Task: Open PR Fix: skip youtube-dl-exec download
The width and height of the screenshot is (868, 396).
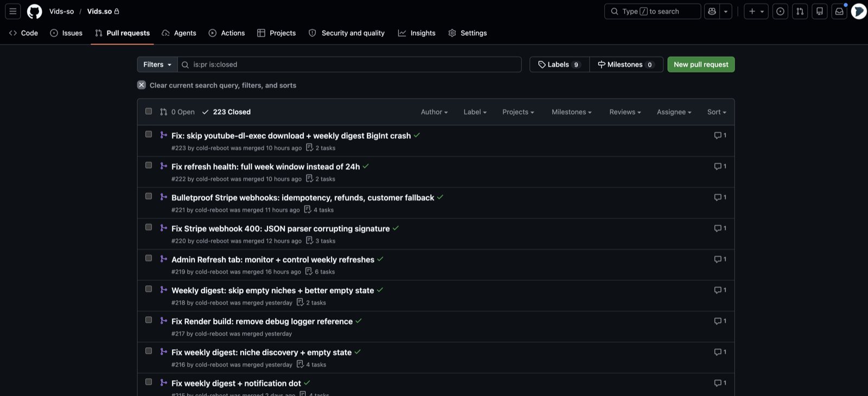Action: [x=291, y=136]
